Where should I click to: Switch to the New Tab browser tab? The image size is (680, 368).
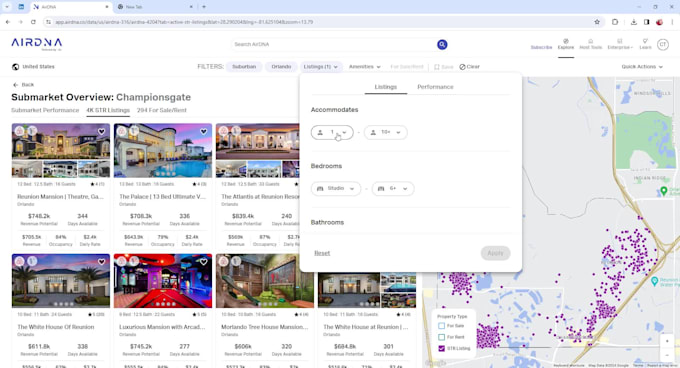click(155, 7)
